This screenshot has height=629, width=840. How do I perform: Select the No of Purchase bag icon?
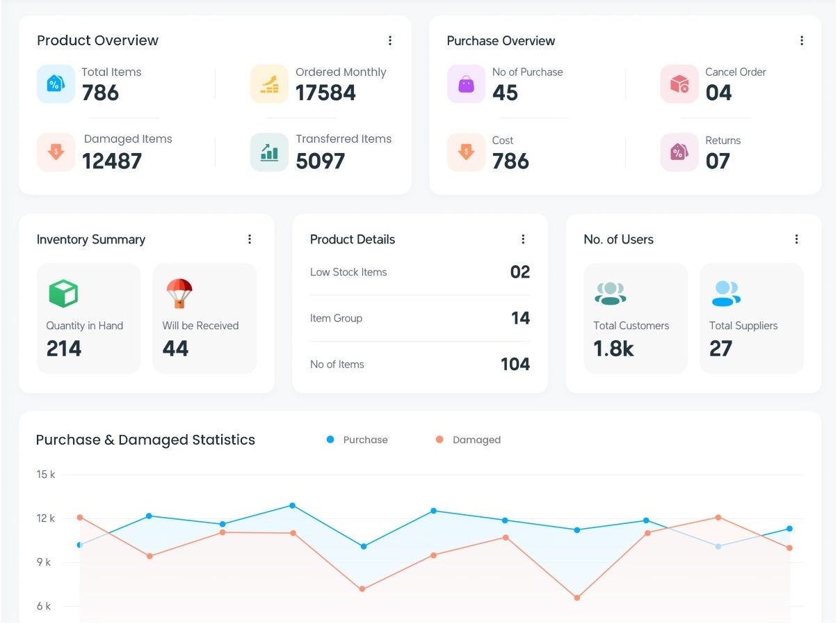coord(466,84)
